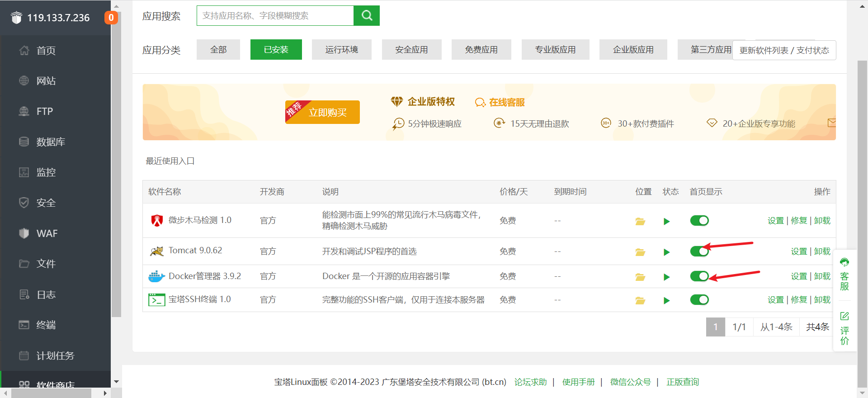Select the 企业版应用 category tab
868x398 pixels.
pos(633,50)
